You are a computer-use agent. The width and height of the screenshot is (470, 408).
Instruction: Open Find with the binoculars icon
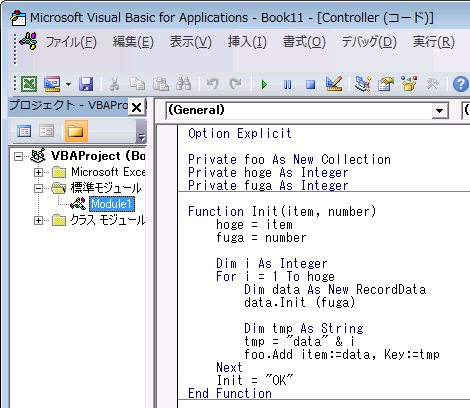click(184, 84)
